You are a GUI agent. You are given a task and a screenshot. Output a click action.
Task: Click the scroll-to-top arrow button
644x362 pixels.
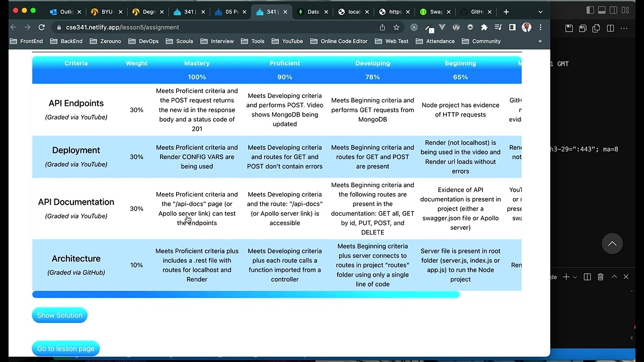[612, 244]
